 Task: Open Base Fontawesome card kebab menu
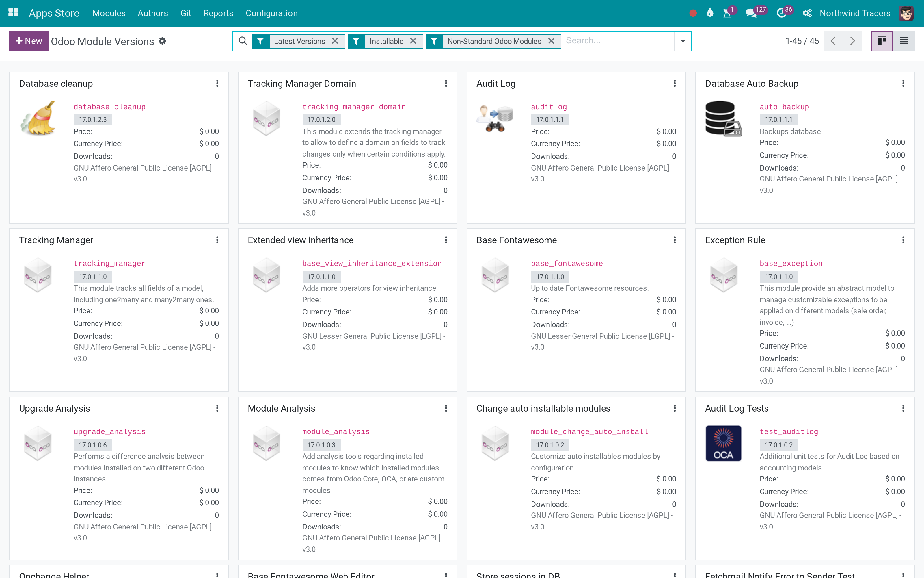(x=675, y=240)
